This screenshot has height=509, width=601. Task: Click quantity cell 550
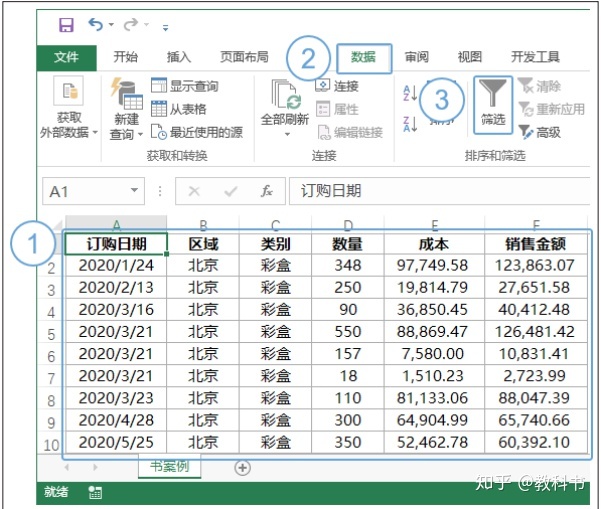pyautogui.click(x=348, y=332)
